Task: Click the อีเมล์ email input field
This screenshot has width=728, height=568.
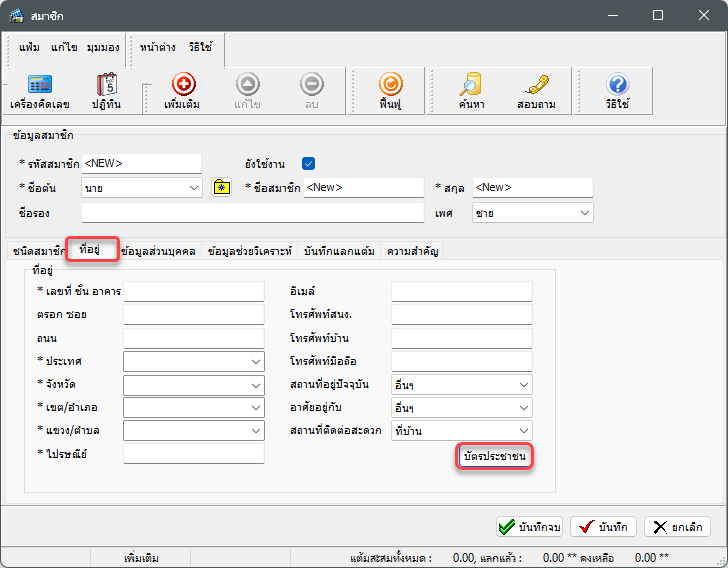Action: pyautogui.click(x=461, y=291)
